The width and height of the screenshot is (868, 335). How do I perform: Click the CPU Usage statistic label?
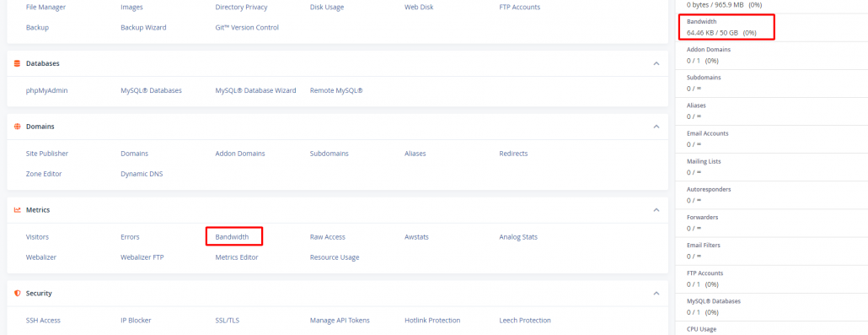coord(701,329)
